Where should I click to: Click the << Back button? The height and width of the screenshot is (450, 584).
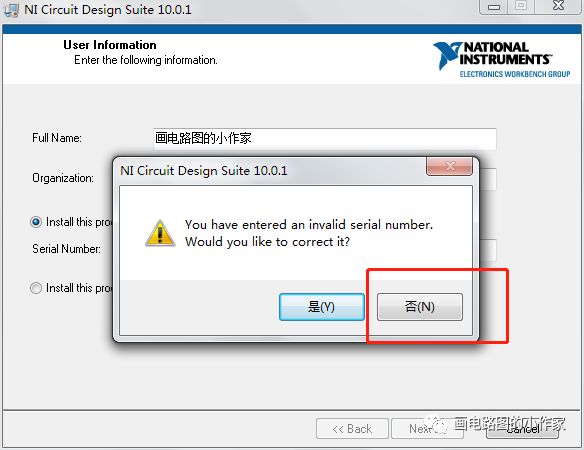352,429
